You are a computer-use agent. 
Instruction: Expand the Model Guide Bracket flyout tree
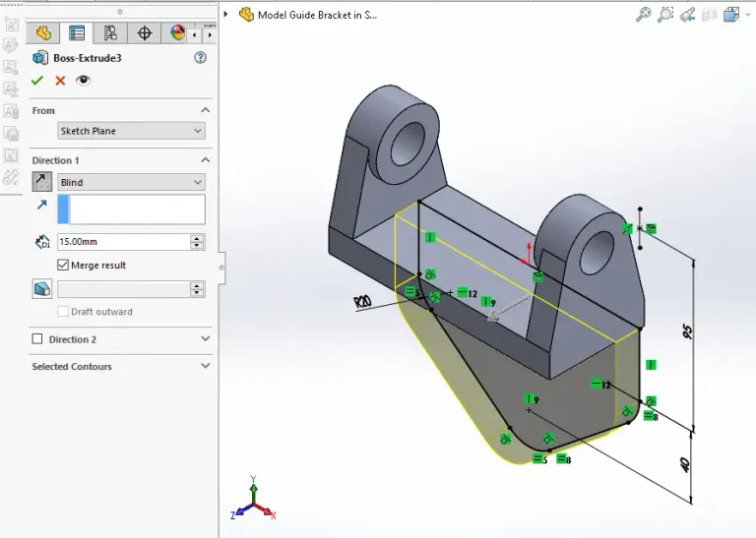[225, 15]
